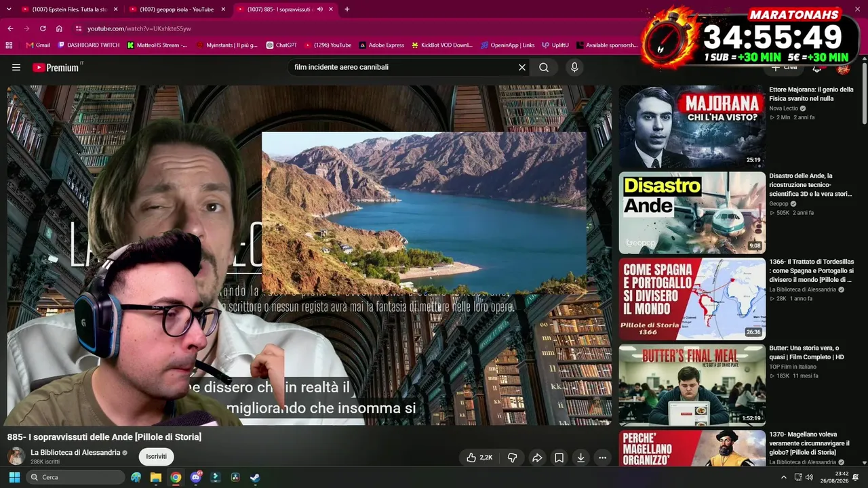The image size is (868, 488).
Task: Open La Biblioteca di Alessandria channel avatar
Action: [16, 456]
